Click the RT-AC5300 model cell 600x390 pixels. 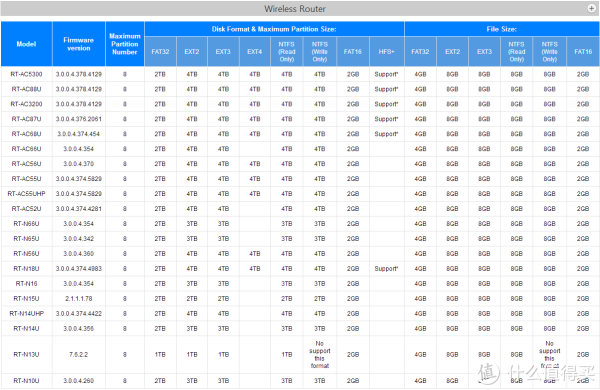tap(26, 74)
